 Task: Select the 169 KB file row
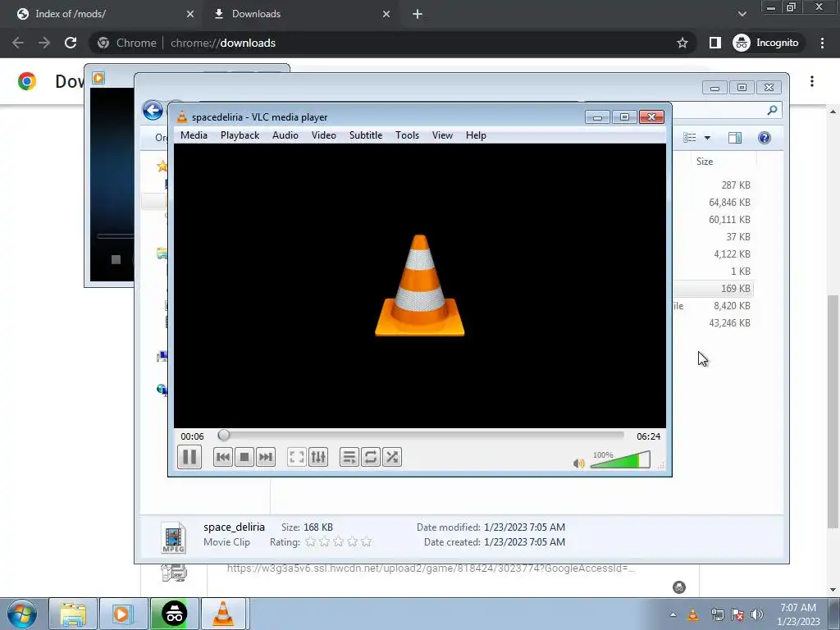pyautogui.click(x=713, y=288)
